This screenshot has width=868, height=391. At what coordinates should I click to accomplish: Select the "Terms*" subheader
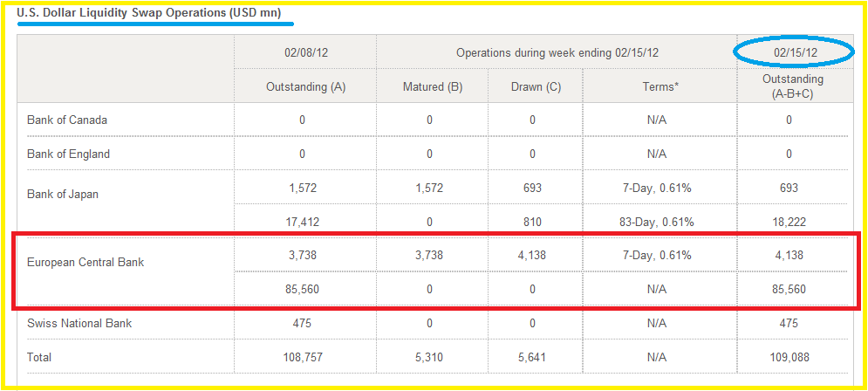point(659,87)
